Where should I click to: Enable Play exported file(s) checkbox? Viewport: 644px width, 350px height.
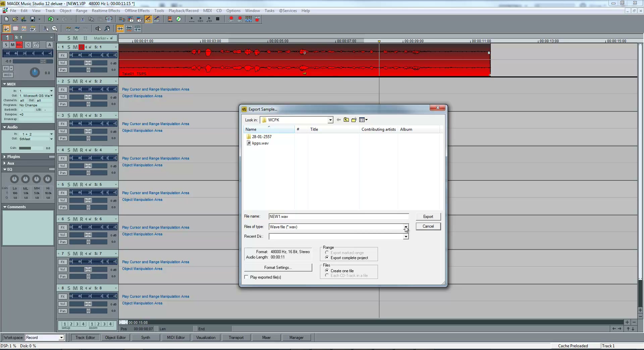click(247, 277)
